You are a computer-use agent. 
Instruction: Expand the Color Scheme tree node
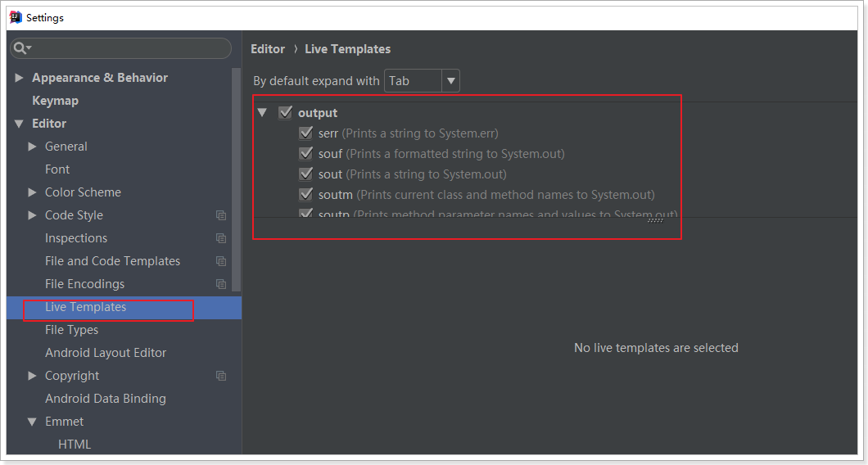[33, 192]
